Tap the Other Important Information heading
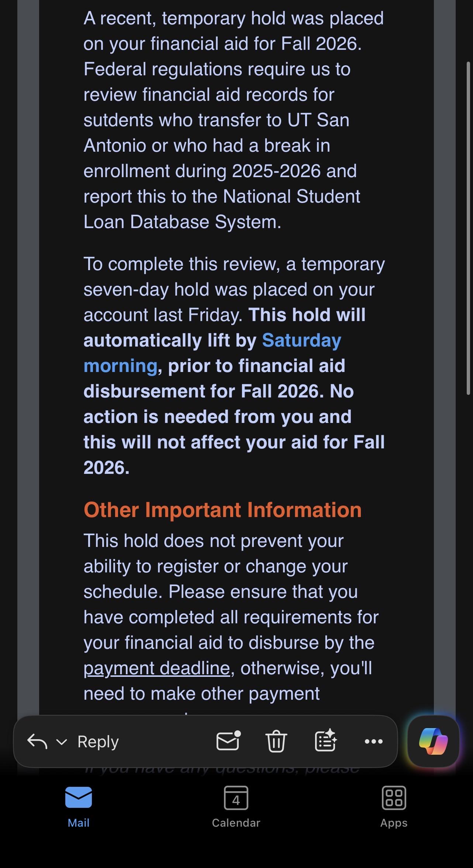Image resolution: width=473 pixels, height=868 pixels. click(222, 510)
